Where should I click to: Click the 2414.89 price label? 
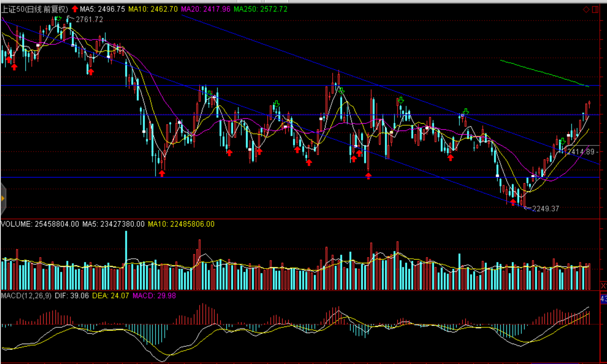[x=580, y=152]
